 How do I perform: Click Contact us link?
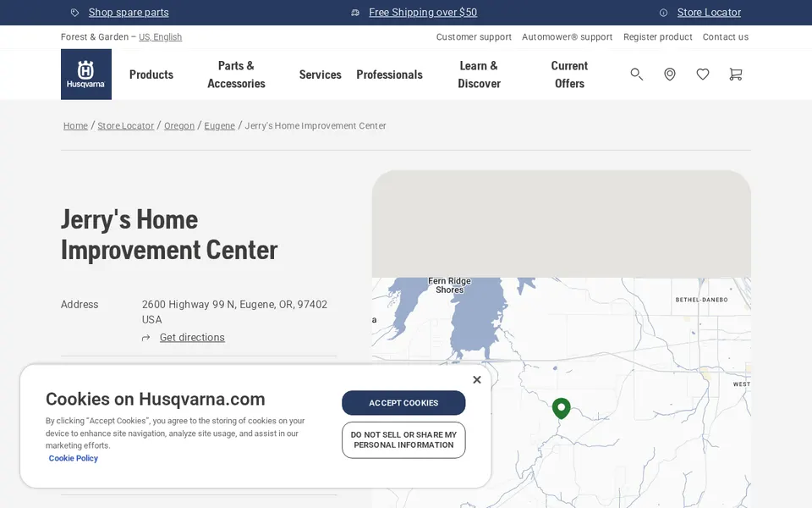click(x=725, y=36)
